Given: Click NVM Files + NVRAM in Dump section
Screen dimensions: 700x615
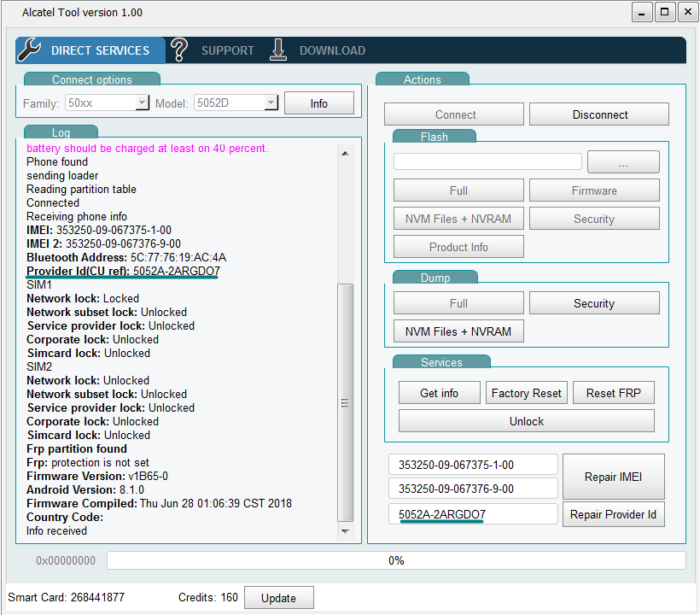Looking at the screenshot, I should pyautogui.click(x=458, y=331).
